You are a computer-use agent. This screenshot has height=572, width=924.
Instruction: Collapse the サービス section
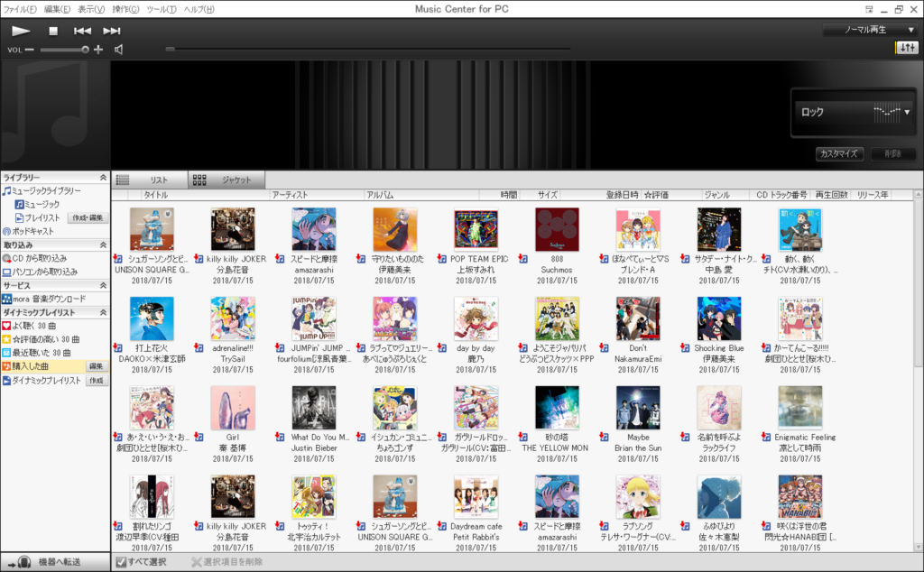coord(103,285)
